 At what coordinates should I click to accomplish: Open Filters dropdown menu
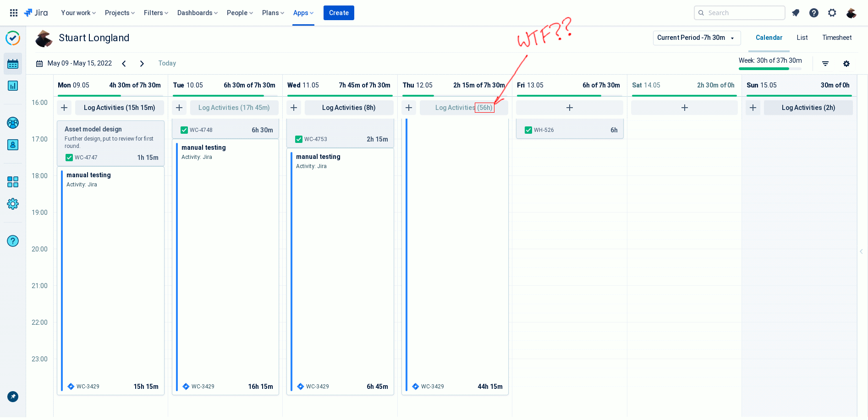click(156, 13)
